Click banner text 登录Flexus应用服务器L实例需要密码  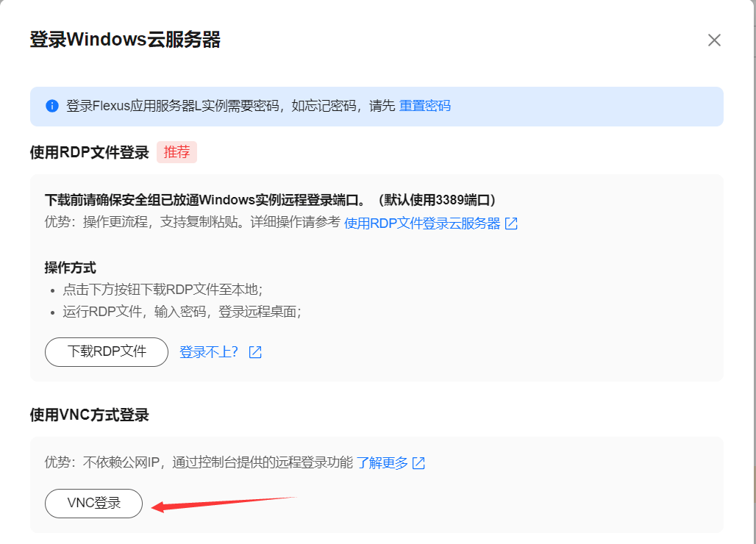[173, 106]
